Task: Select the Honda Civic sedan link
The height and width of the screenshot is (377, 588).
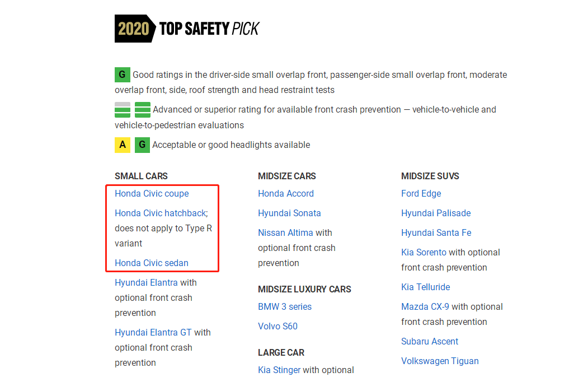Action: [151, 263]
